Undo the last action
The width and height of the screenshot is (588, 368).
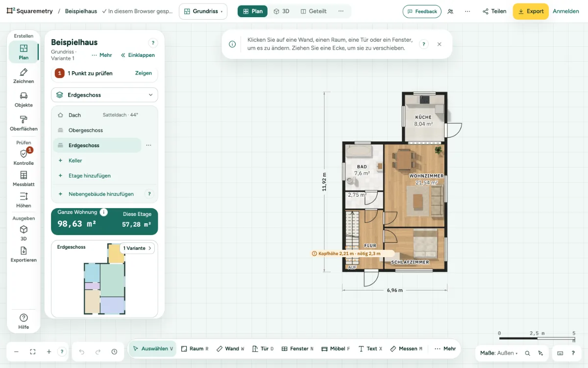coord(82,352)
